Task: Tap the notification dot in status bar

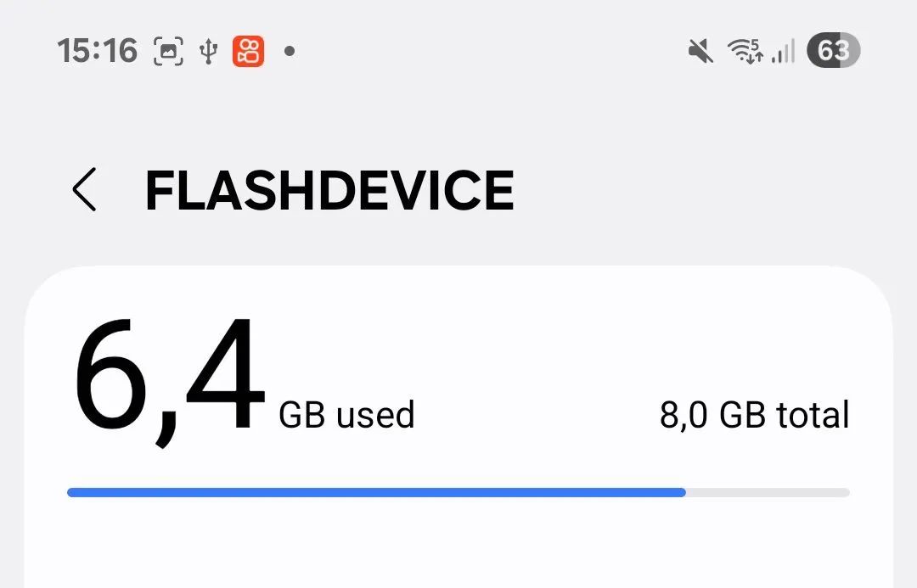Action: pyautogui.click(x=290, y=52)
